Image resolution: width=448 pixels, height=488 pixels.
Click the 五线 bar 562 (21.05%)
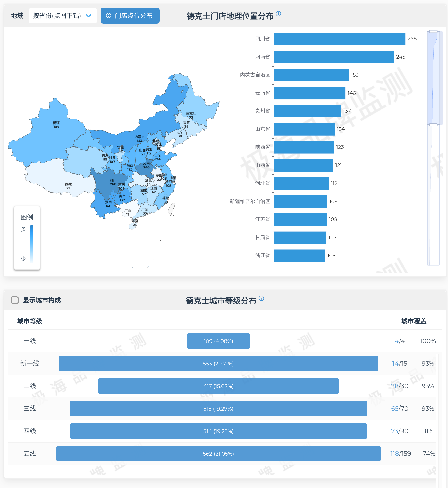pyautogui.click(x=218, y=453)
